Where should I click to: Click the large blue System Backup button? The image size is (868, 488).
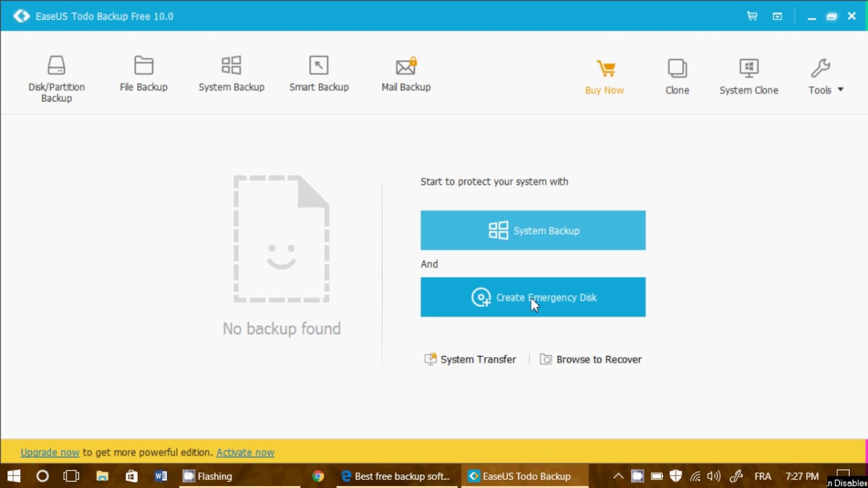click(x=533, y=230)
